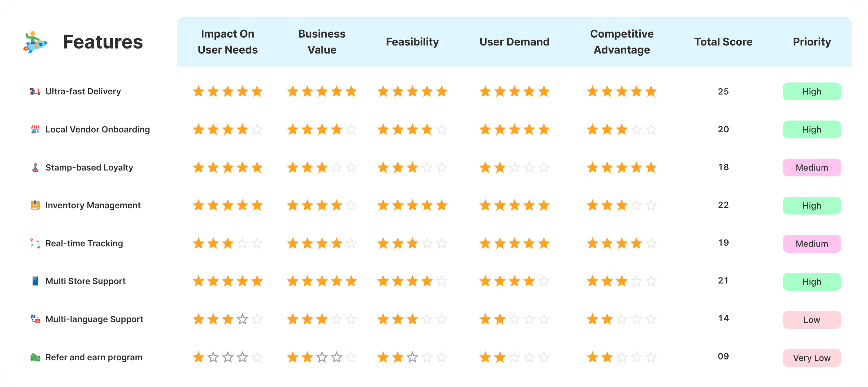Click the Total Score column header
The width and height of the screenshot is (868, 387).
pos(723,42)
